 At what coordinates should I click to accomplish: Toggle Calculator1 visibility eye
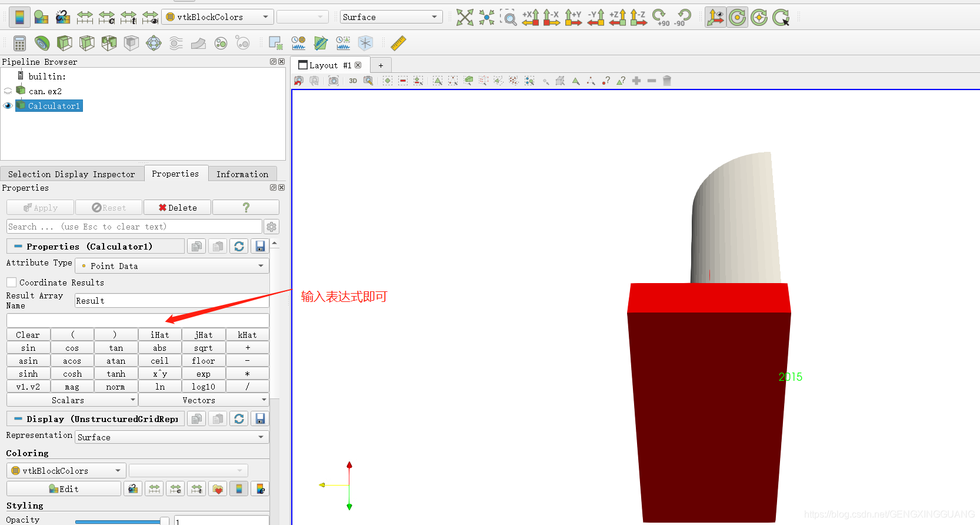tap(8, 106)
